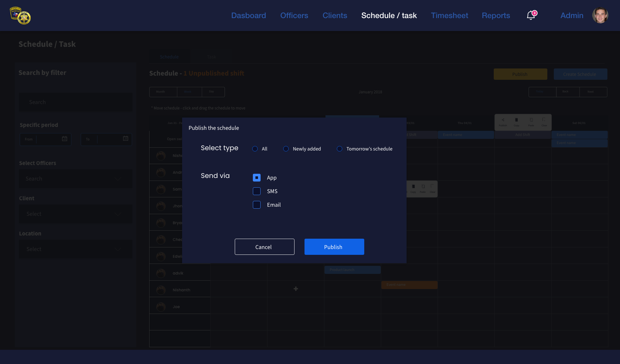The height and width of the screenshot is (364, 620).
Task: Expand the Location select dropdown
Action: [118, 249]
